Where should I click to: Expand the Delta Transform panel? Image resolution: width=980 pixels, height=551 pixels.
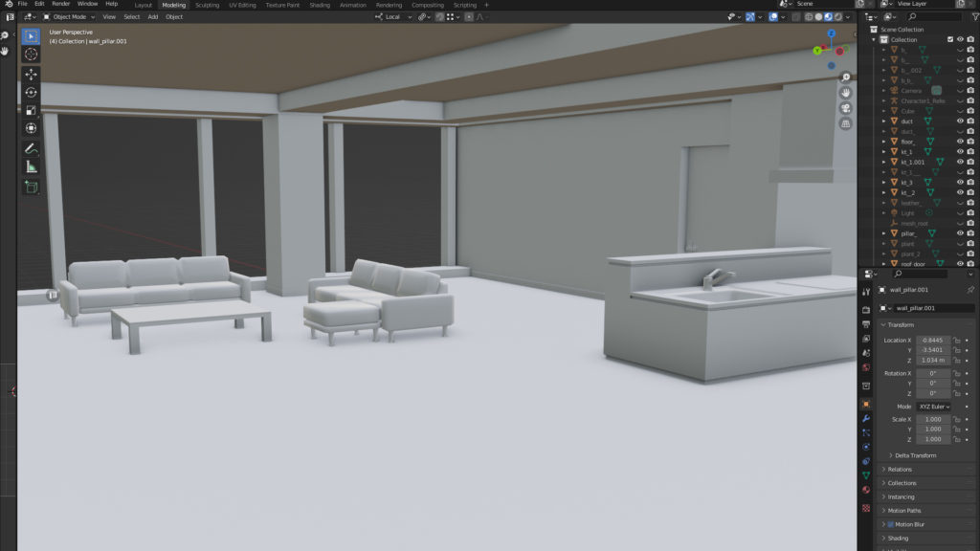click(x=916, y=455)
